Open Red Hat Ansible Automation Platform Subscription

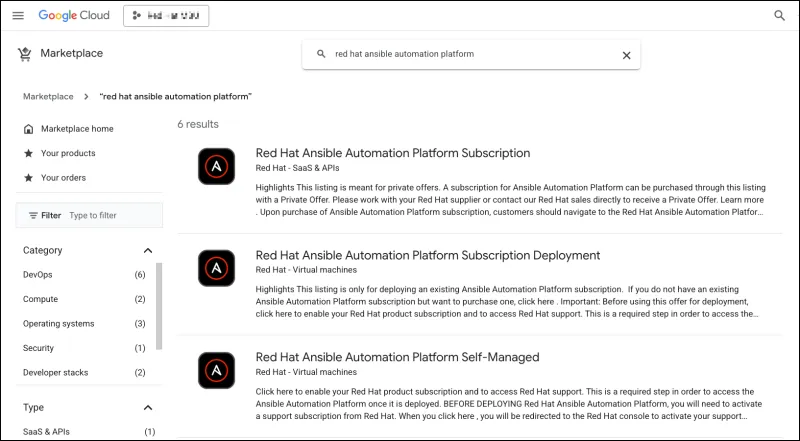point(393,153)
